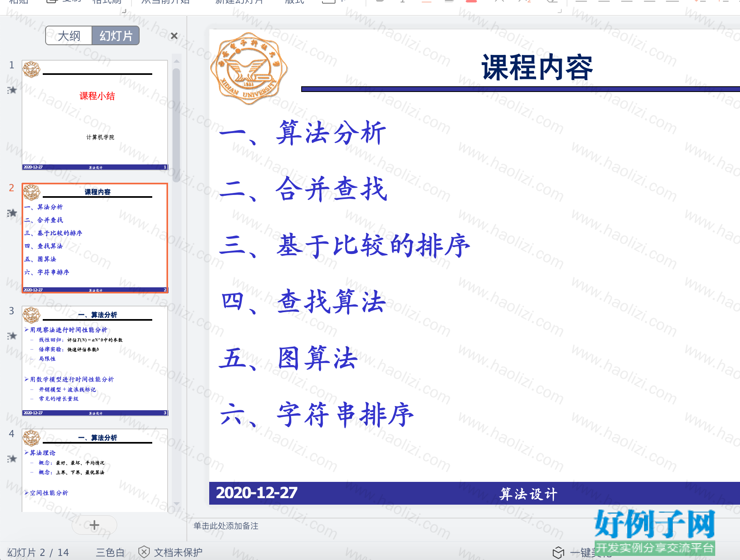Click the animation star icon beside slide 3
Screen dimensions: 740x560
click(x=12, y=336)
